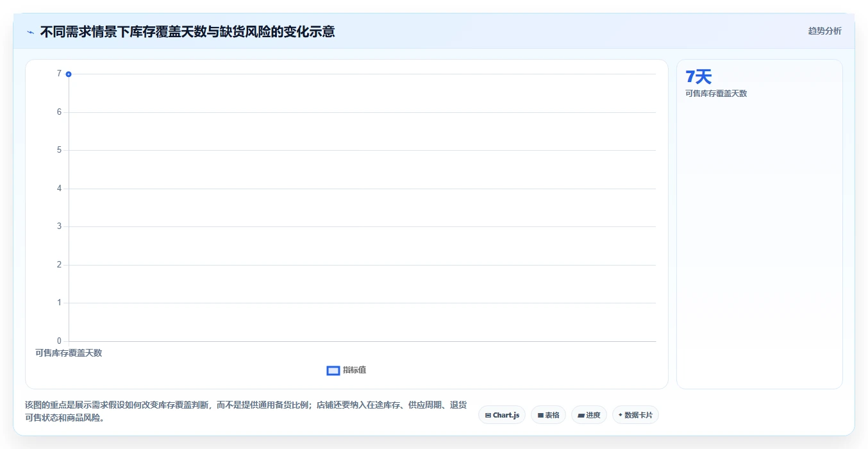Click the blue legend swatch for 指标值
Viewport: 868px width, 449px height.
(x=333, y=370)
